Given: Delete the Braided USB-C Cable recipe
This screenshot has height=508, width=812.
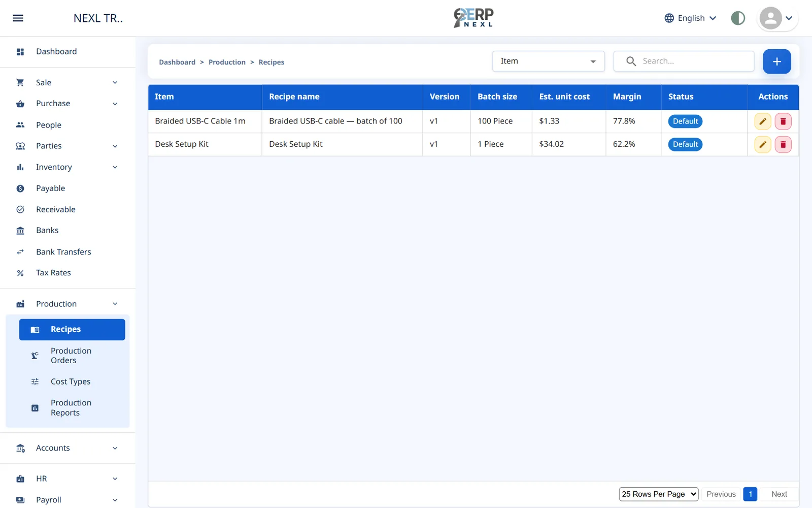Looking at the screenshot, I should pyautogui.click(x=783, y=121).
